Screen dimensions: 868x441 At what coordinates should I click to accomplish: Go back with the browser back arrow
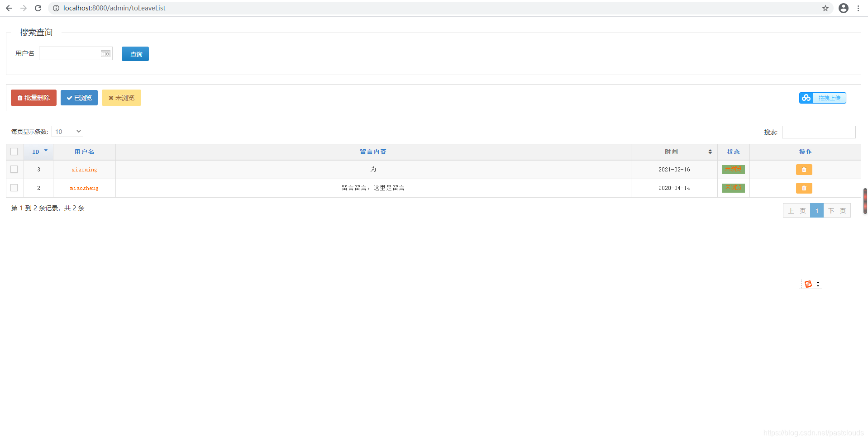tap(9, 8)
